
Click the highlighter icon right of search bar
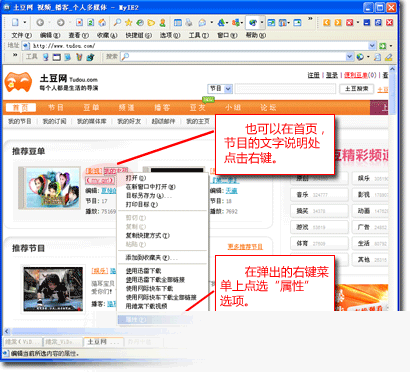pyautogui.click(x=388, y=57)
